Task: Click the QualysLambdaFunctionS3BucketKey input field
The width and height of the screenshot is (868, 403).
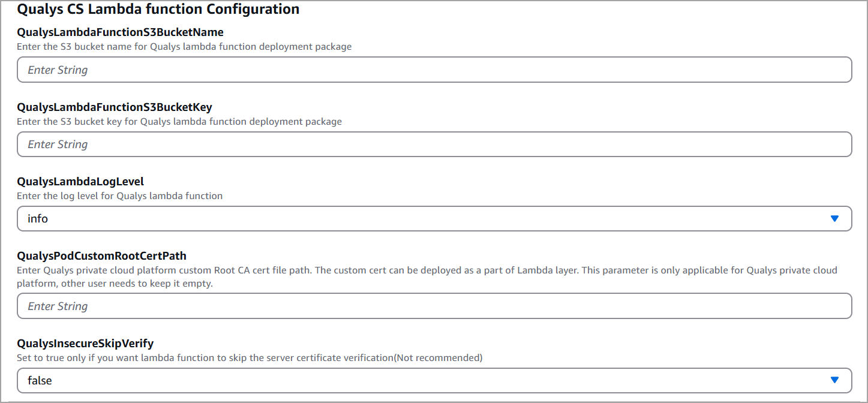Action: tap(434, 144)
